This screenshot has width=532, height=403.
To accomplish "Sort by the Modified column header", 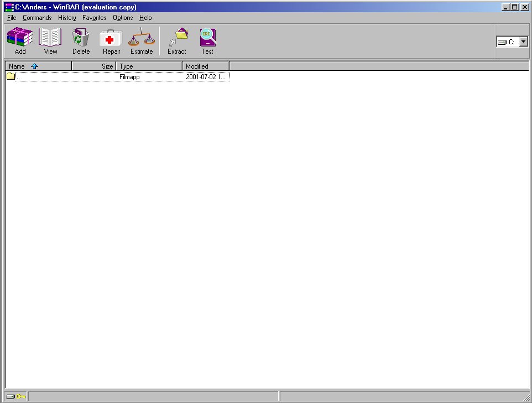I will 206,66.
